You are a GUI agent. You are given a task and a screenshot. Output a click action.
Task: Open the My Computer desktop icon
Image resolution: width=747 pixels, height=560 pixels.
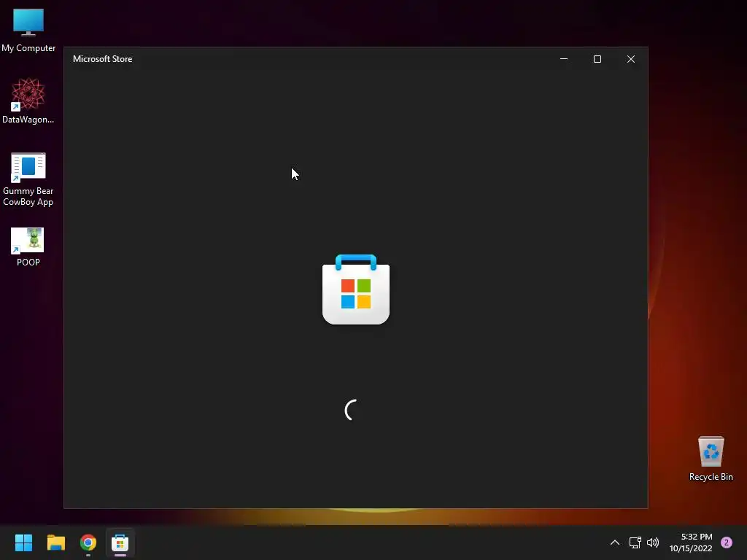point(28,30)
